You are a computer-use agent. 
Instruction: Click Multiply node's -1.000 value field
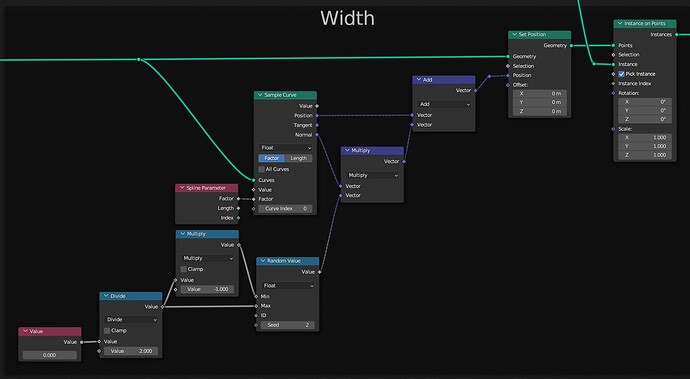(x=207, y=290)
